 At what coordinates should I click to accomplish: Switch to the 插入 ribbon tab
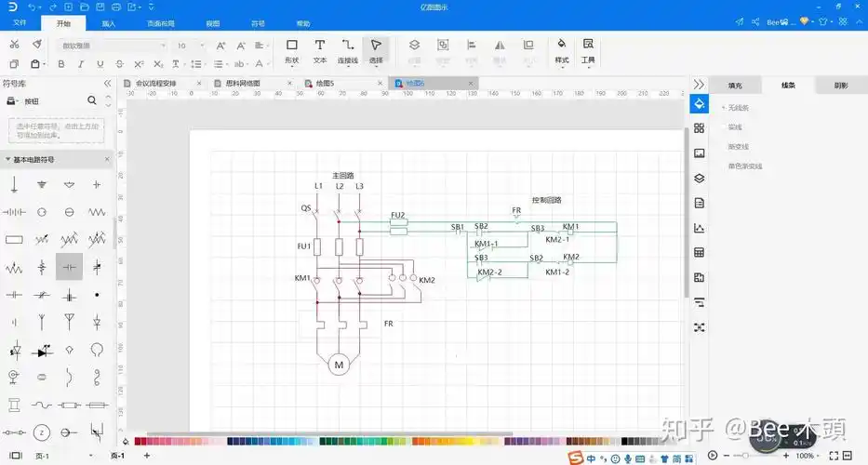(109, 22)
